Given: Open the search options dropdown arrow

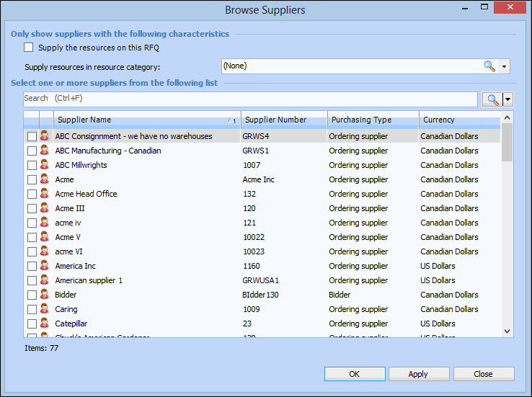Looking at the screenshot, I should [x=508, y=99].
